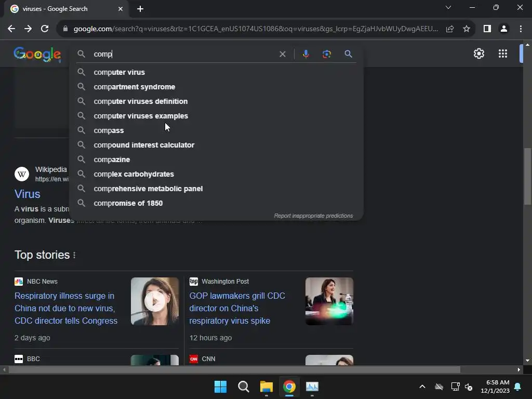Choose compromise of 1850 suggestion
Viewport: 532px width, 399px height.
coord(216,203)
